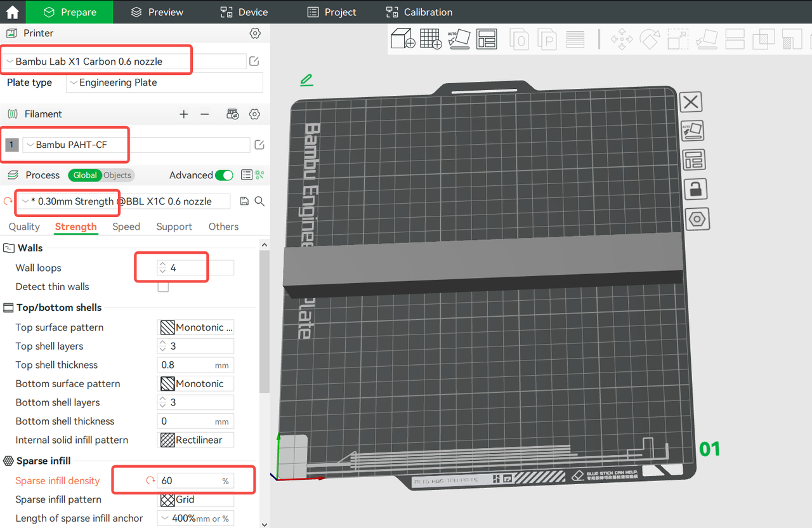Click the Add object cube icon

point(403,39)
